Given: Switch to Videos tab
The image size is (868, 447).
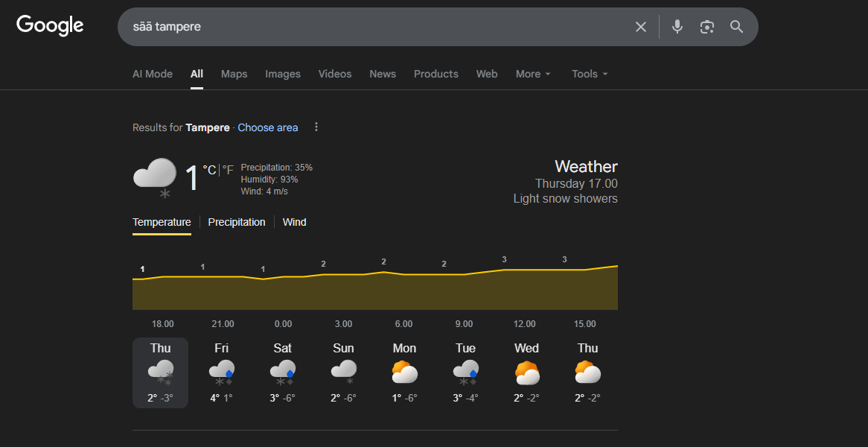Looking at the screenshot, I should [x=335, y=74].
